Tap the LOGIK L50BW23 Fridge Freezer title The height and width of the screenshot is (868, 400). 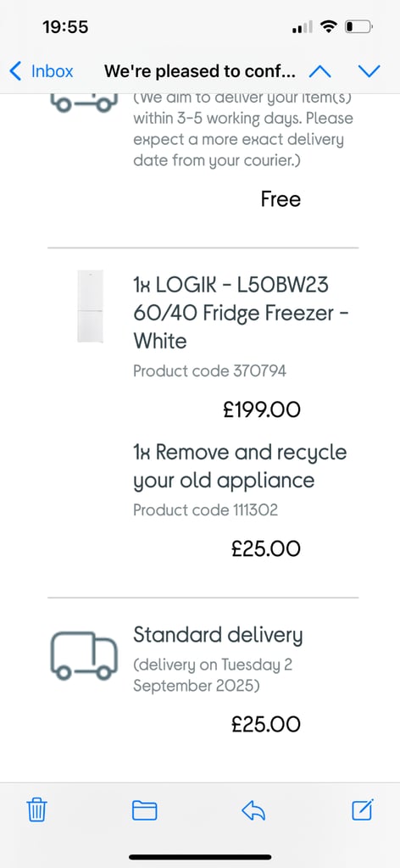242,313
